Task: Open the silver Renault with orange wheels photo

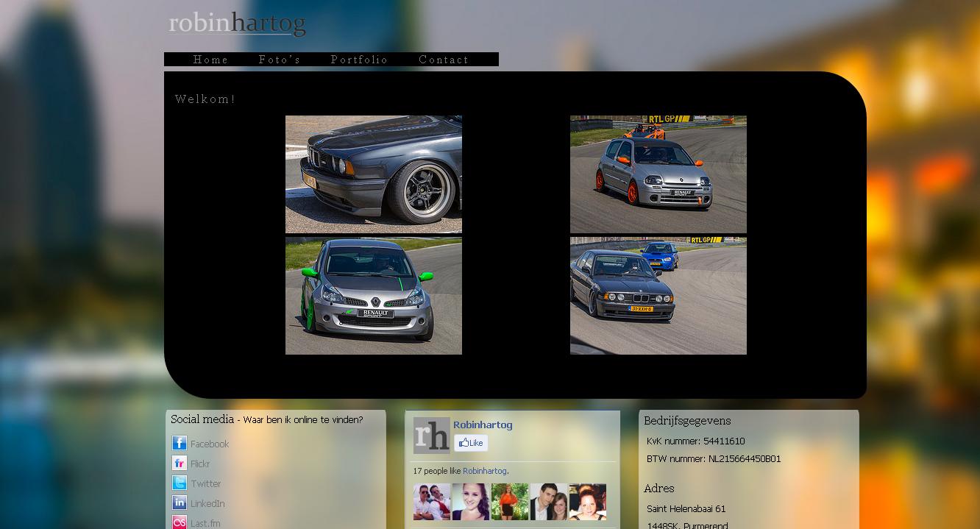Action: tap(658, 174)
